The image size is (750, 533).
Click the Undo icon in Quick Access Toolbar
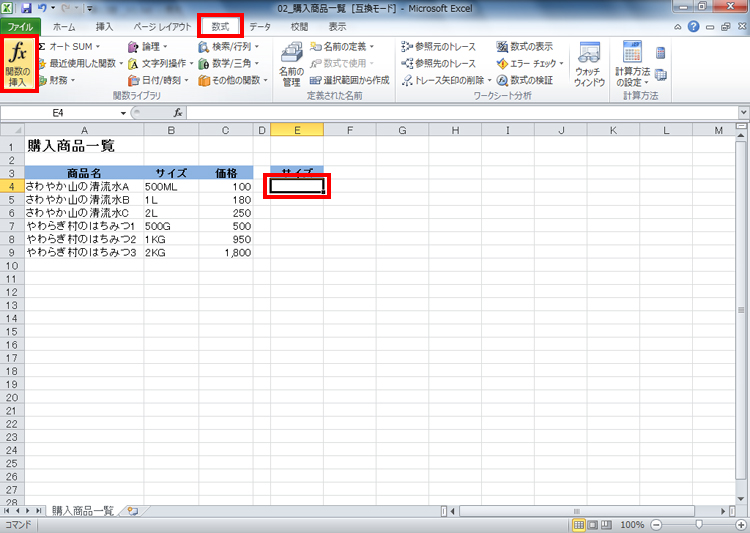tap(42, 8)
